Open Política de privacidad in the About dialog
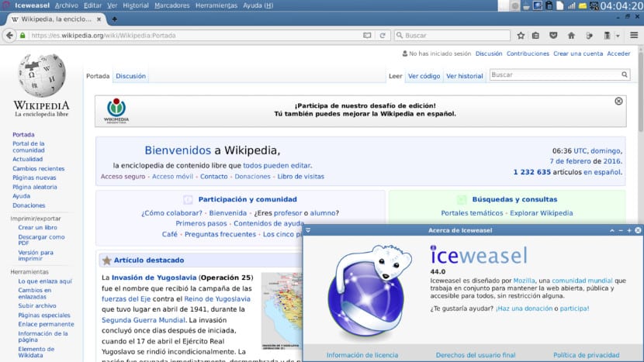Screen dimensions: 644x362 tap(586, 355)
